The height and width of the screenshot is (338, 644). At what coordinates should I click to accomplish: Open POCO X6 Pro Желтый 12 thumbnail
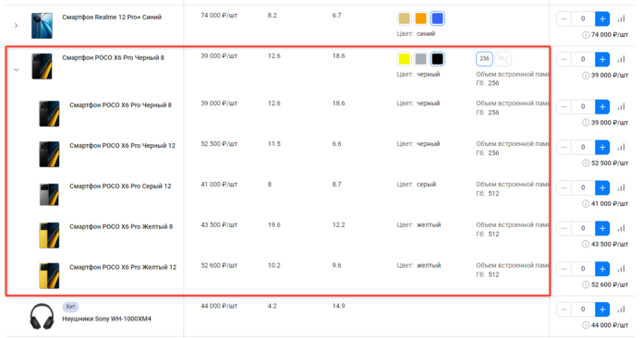click(x=49, y=275)
